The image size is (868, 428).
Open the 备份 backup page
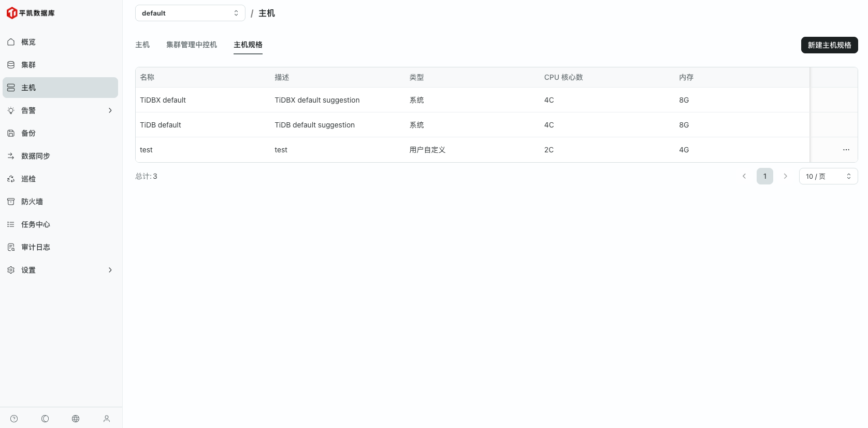(28, 133)
